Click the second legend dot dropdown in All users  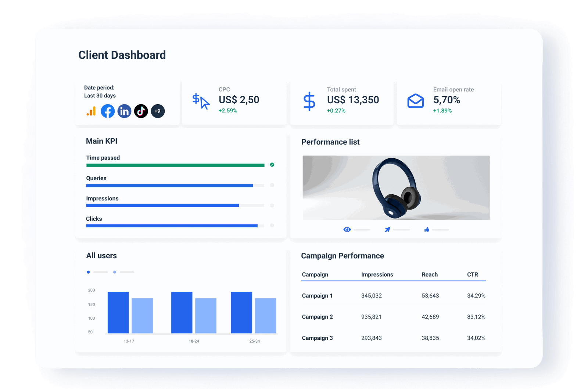pyautogui.click(x=114, y=272)
